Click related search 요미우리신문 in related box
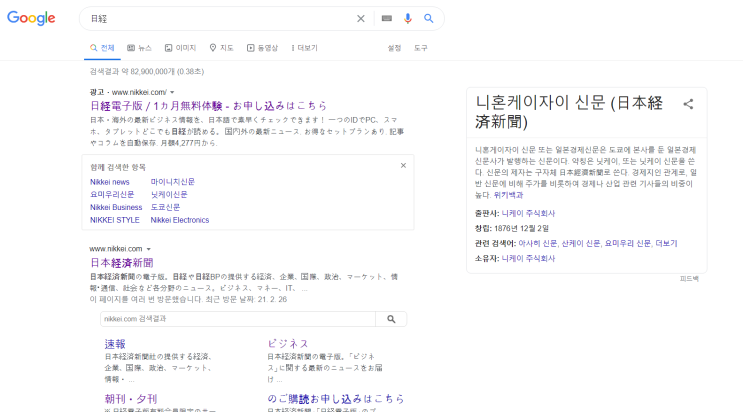743x412 pixels. click(112, 194)
